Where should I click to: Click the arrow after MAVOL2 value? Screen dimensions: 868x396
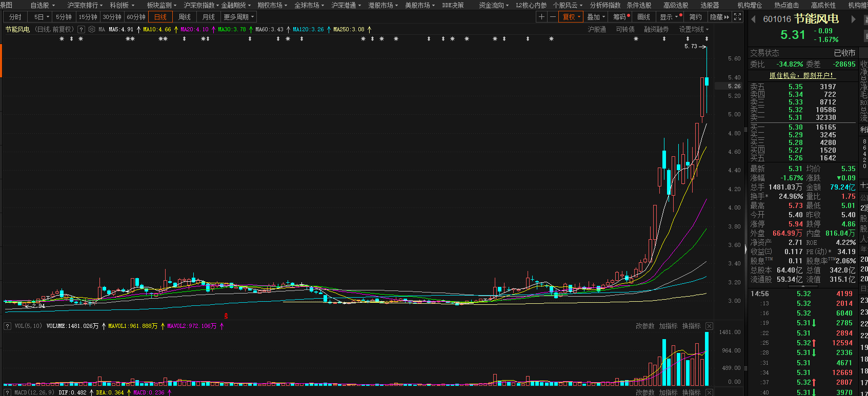(x=221, y=326)
